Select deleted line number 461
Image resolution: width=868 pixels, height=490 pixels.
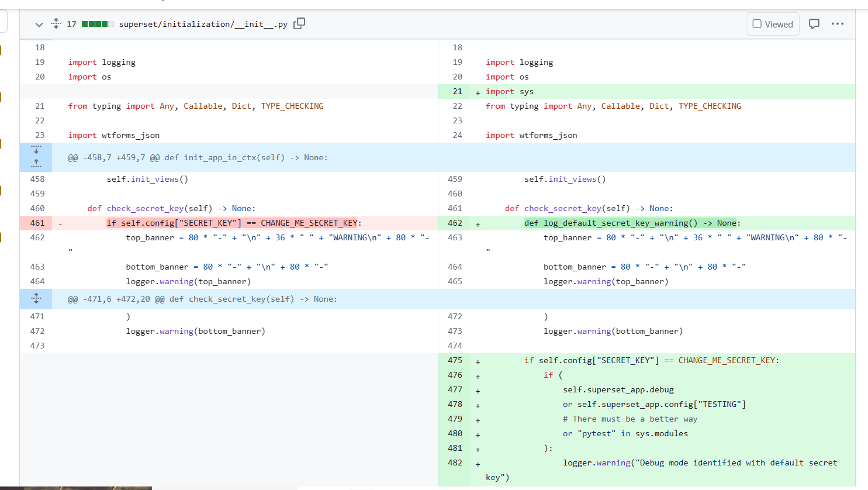37,223
